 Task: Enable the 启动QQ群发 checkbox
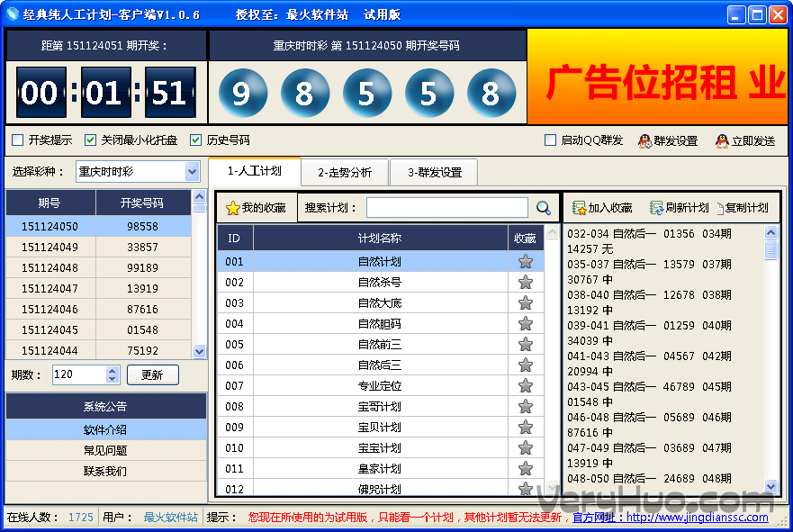coord(551,140)
